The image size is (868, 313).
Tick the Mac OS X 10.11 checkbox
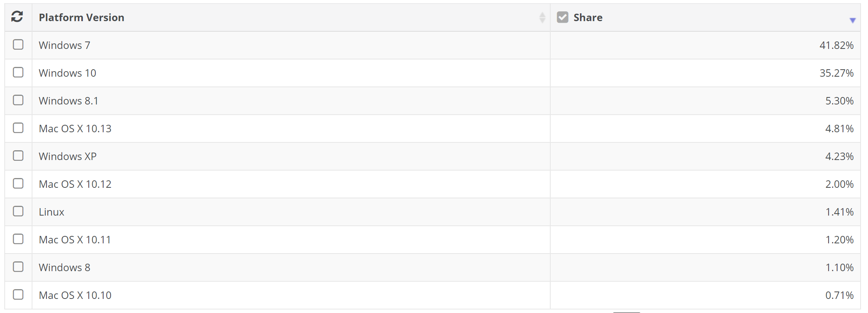pos(18,239)
